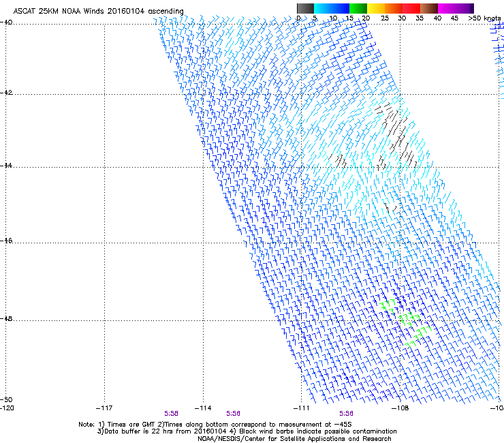The height and width of the screenshot is (443, 504).
Task: Click the '-40' latitude label
Action: pos(6,22)
